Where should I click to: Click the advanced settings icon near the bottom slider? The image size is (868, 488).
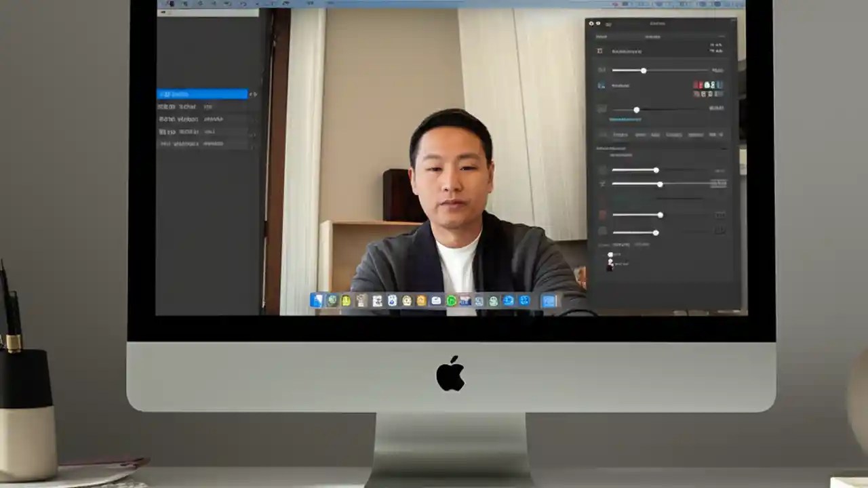pos(602,232)
